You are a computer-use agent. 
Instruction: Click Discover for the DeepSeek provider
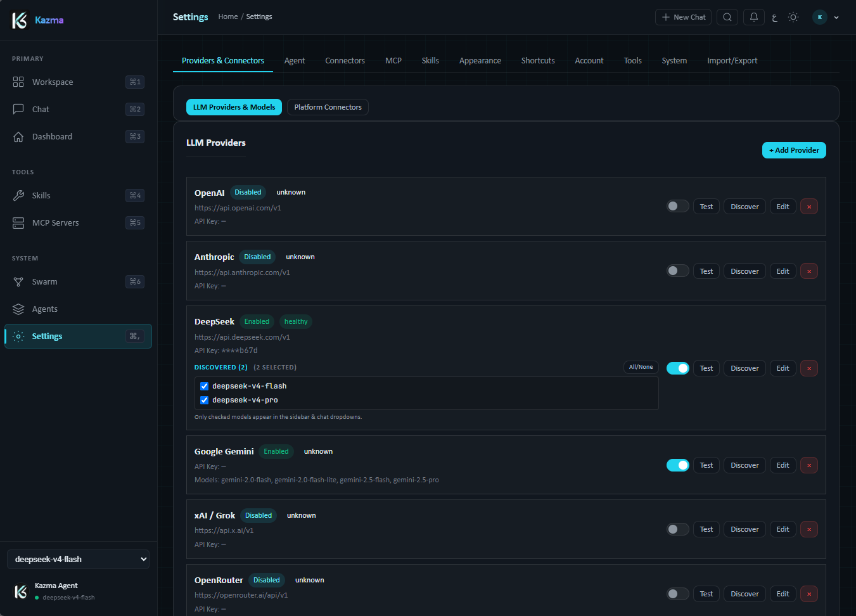click(x=744, y=368)
